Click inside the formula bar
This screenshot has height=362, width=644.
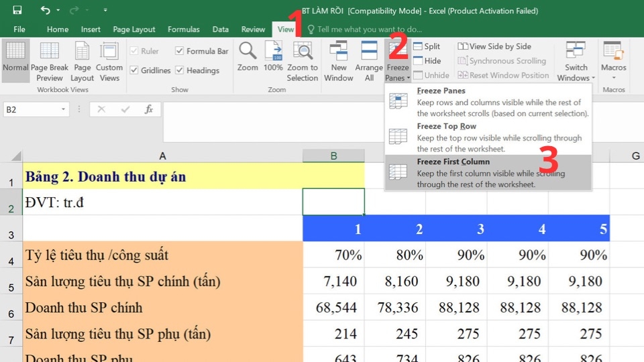[274, 121]
